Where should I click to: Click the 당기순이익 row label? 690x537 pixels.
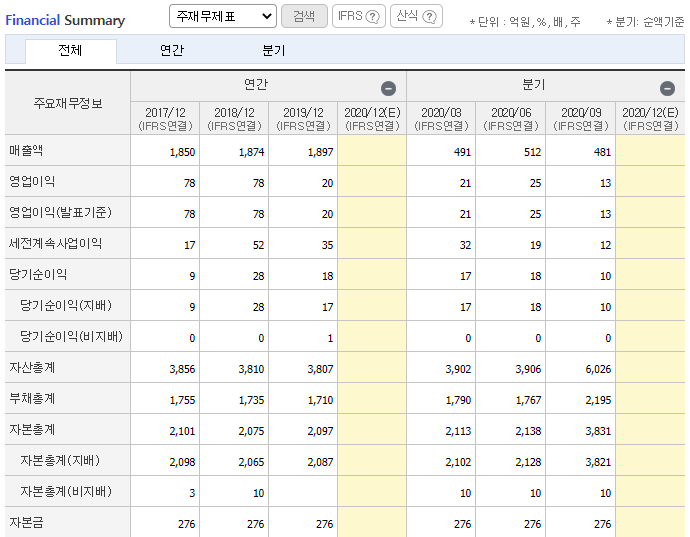(x=38, y=274)
